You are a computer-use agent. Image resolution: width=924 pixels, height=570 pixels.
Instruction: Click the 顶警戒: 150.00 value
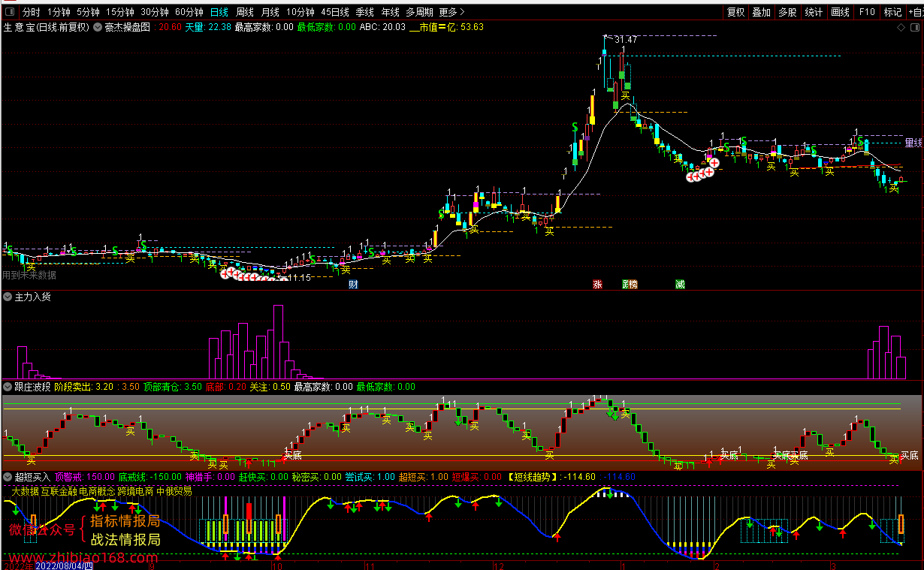click(x=85, y=477)
